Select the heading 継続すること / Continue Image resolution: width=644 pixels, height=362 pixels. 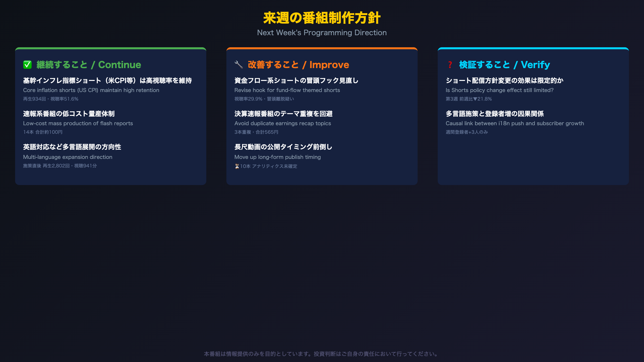click(x=89, y=65)
